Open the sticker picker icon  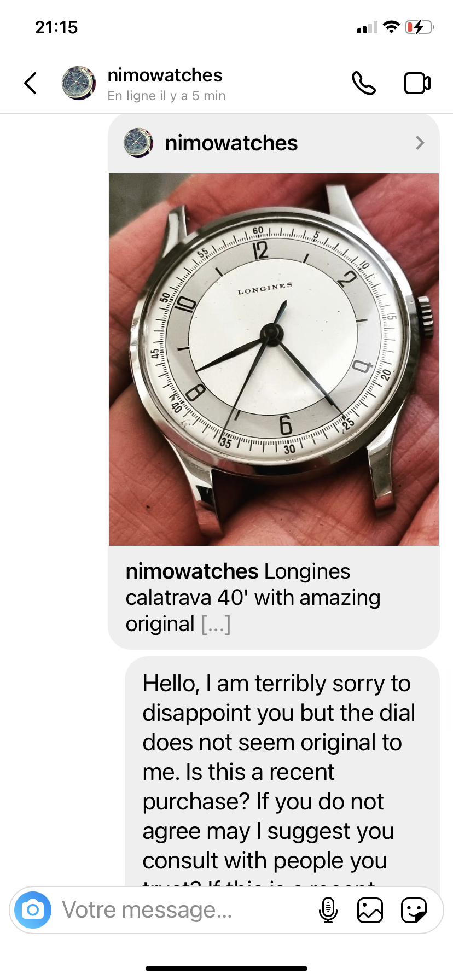coord(414,911)
